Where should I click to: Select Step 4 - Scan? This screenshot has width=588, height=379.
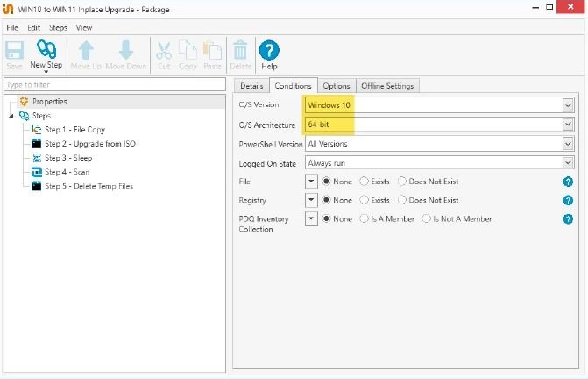(x=67, y=172)
